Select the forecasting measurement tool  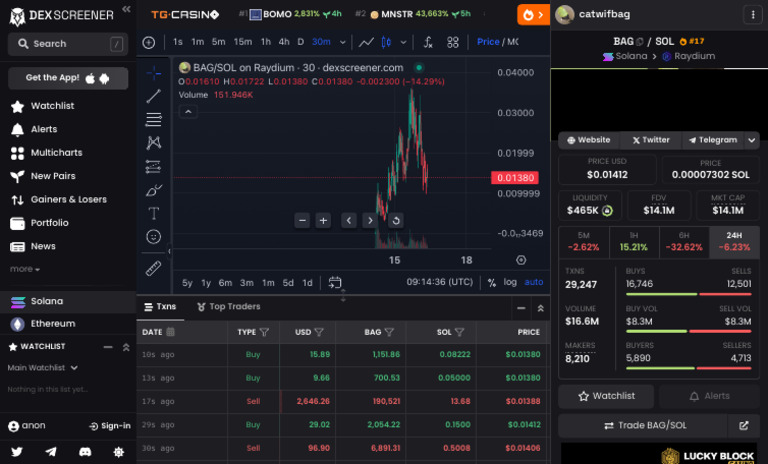pyautogui.click(x=153, y=167)
